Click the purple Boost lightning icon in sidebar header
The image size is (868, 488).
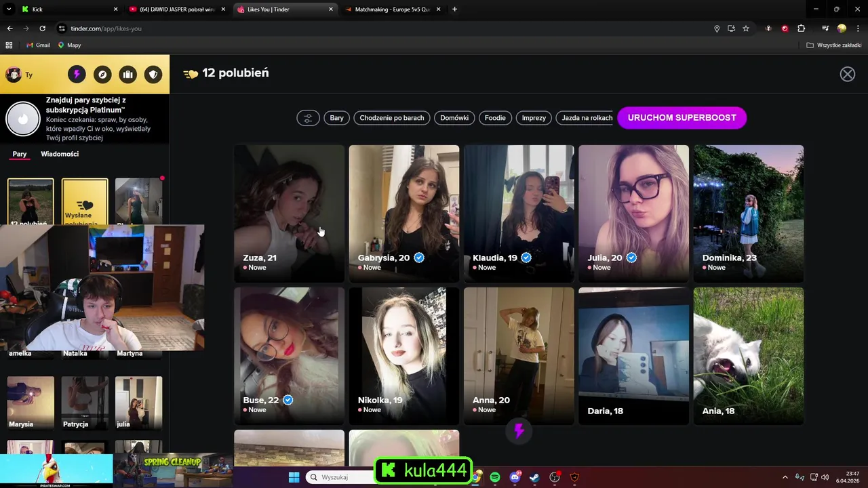click(77, 75)
